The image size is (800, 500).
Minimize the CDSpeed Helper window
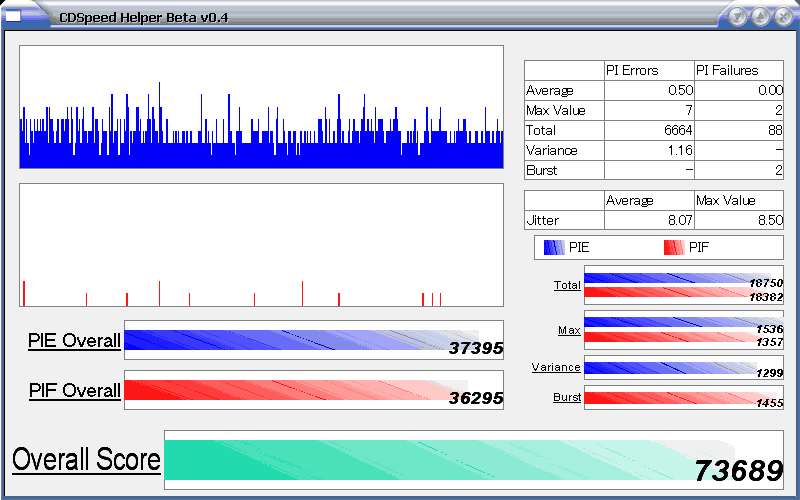737,16
